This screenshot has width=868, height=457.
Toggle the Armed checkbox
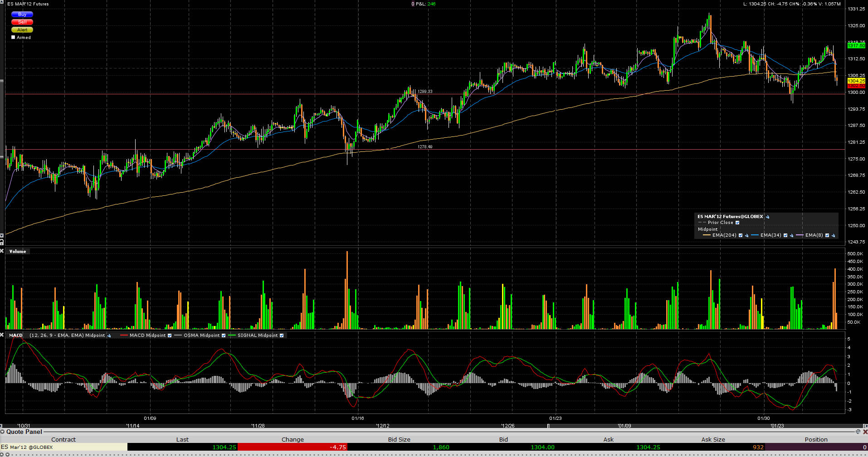(x=13, y=37)
